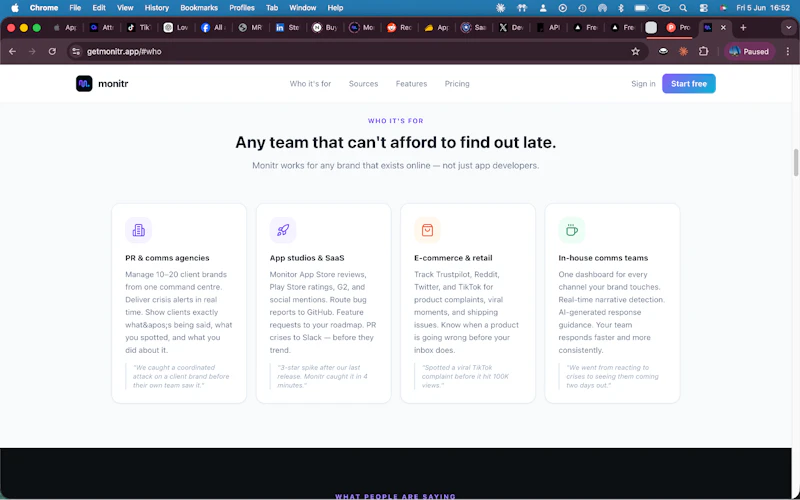Open the Bookmarks menu

tap(199, 8)
